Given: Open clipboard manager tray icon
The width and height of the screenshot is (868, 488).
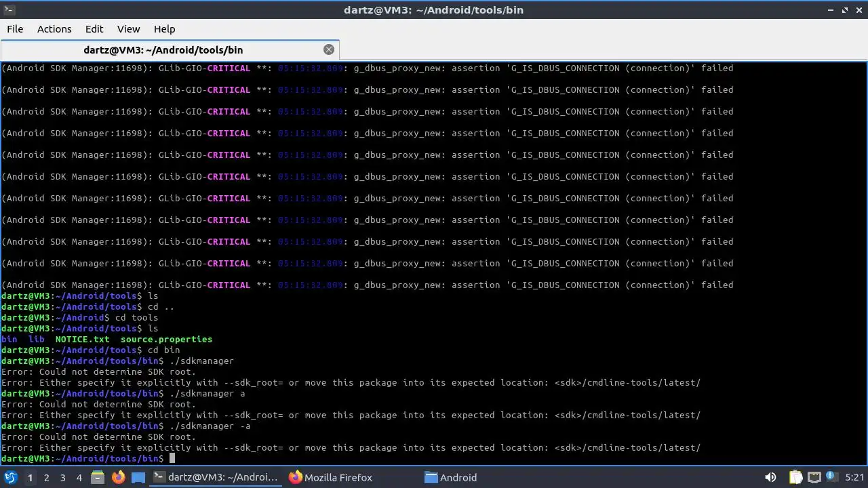Looking at the screenshot, I should [795, 477].
